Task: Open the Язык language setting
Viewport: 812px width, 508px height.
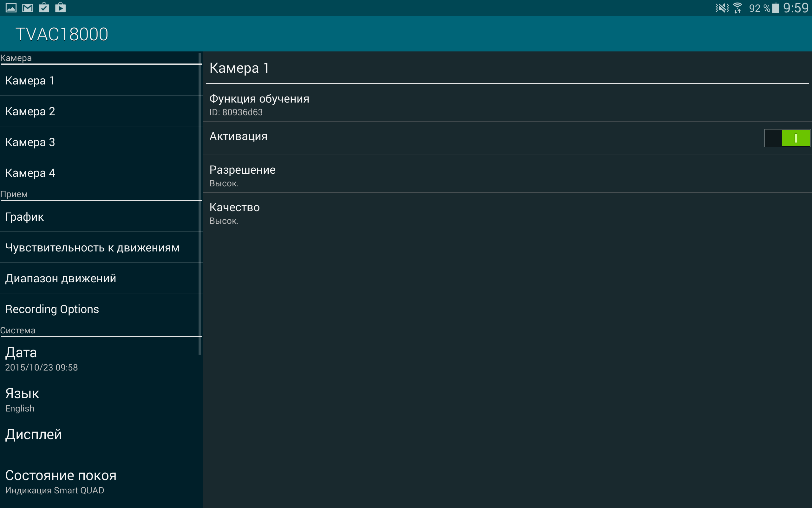Action: click(101, 399)
